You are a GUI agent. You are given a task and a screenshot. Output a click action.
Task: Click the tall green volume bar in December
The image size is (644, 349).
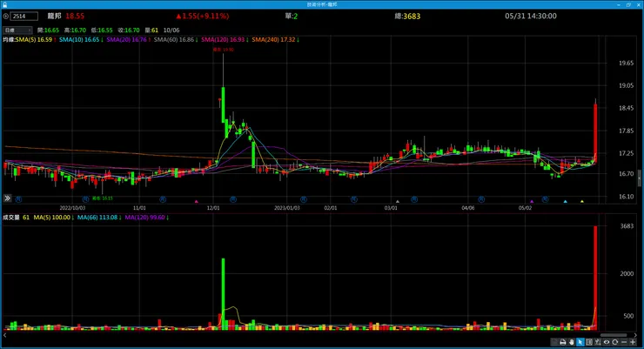(x=223, y=294)
